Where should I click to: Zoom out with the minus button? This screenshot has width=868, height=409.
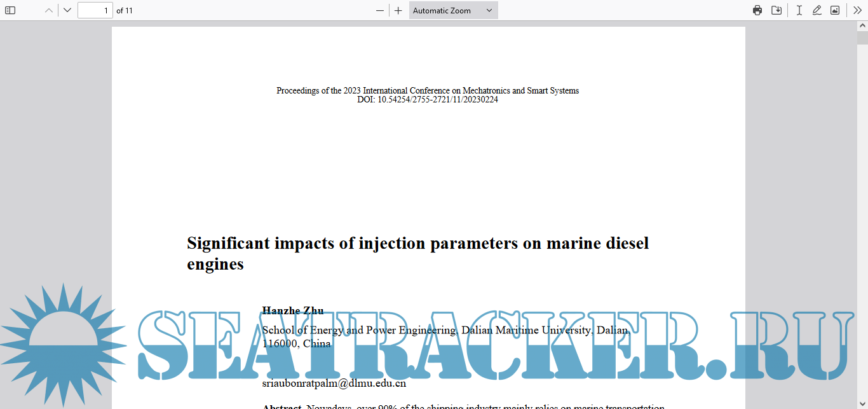(380, 10)
